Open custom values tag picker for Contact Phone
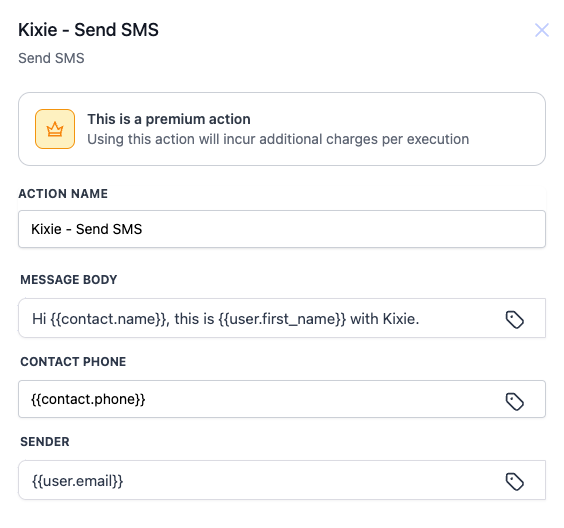564x528 pixels. click(514, 401)
